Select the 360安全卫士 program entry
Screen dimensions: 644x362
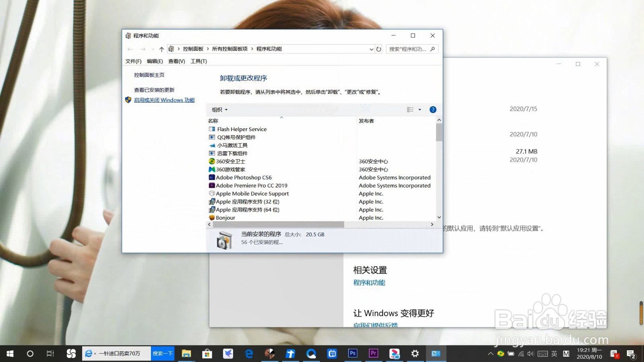[231, 161]
